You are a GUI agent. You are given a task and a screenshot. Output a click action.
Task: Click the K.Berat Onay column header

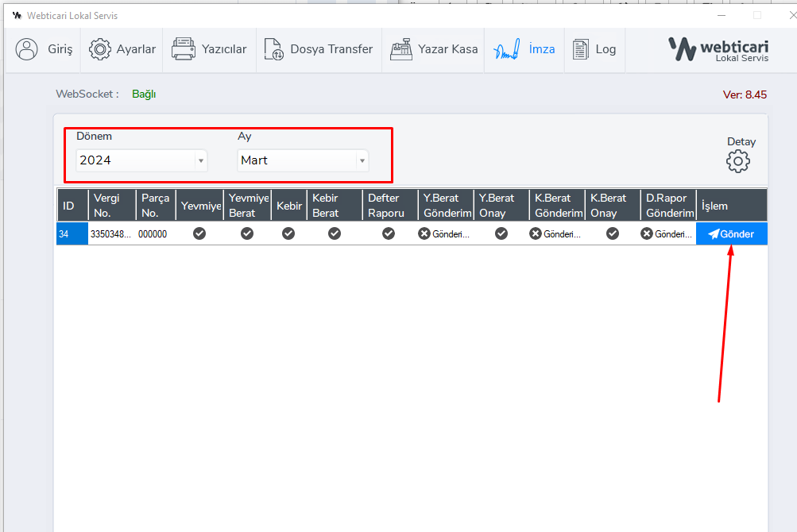tap(613, 206)
